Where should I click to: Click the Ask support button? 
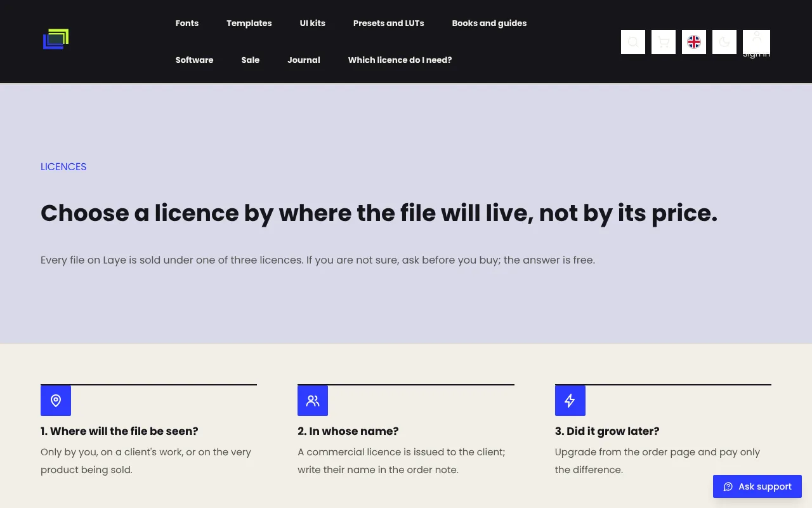(x=757, y=486)
